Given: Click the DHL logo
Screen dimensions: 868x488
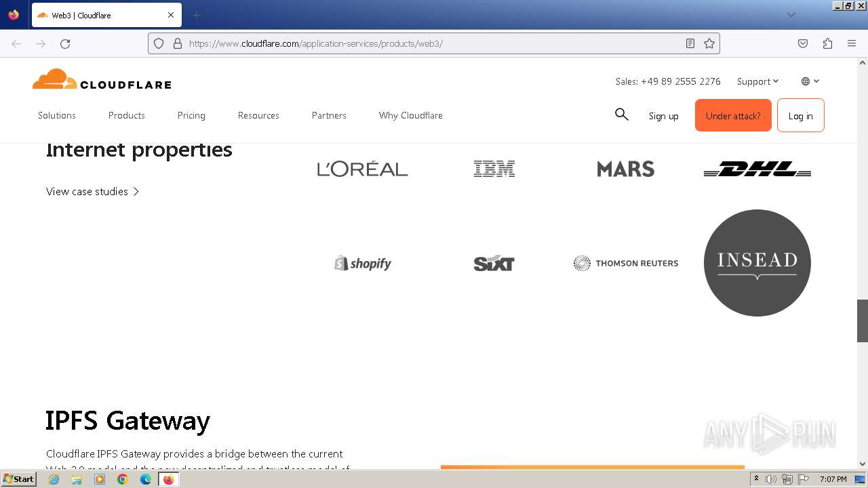Looking at the screenshot, I should (757, 169).
